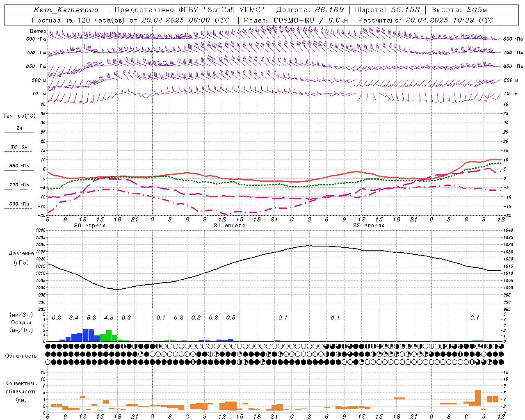Click the Давление pressure panel label
The image size is (525, 420).
pyautogui.click(x=21, y=253)
